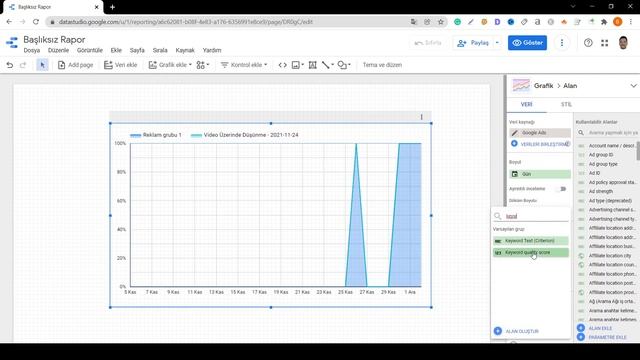This screenshot has width=640, height=360.
Task: Open the line tool dropdown
Action: (327, 65)
